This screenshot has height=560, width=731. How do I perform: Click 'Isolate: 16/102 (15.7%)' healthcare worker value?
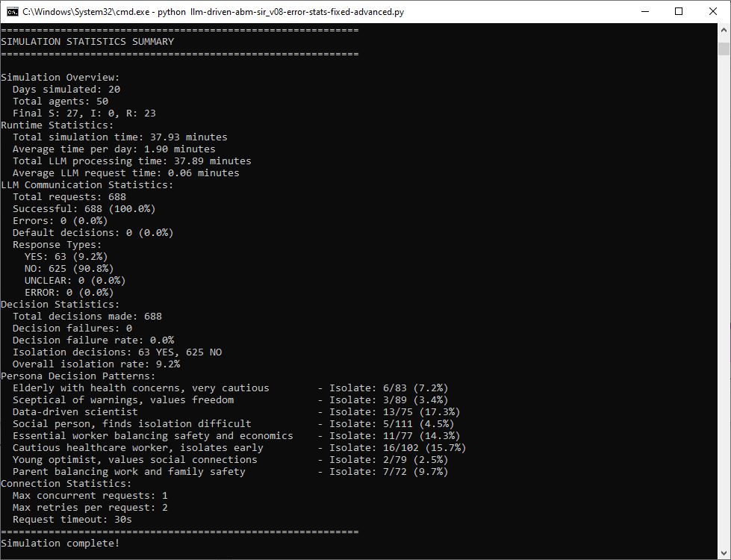point(397,448)
